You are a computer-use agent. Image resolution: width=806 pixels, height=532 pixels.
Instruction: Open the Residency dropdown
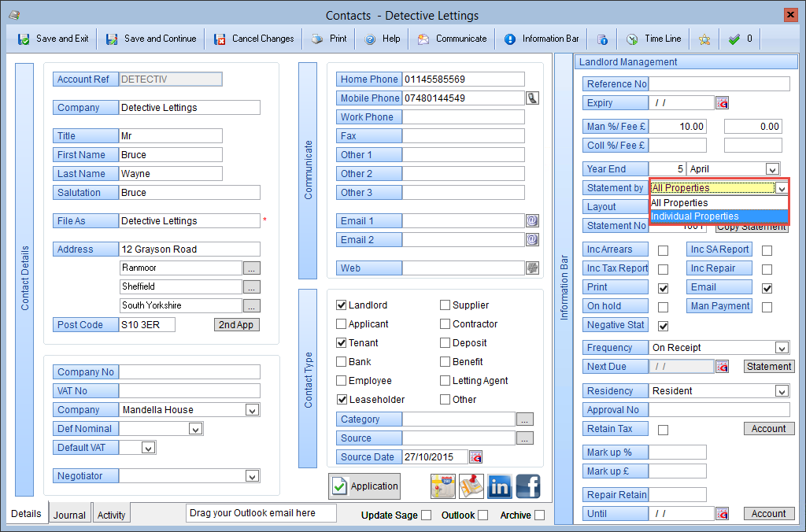[x=782, y=391]
